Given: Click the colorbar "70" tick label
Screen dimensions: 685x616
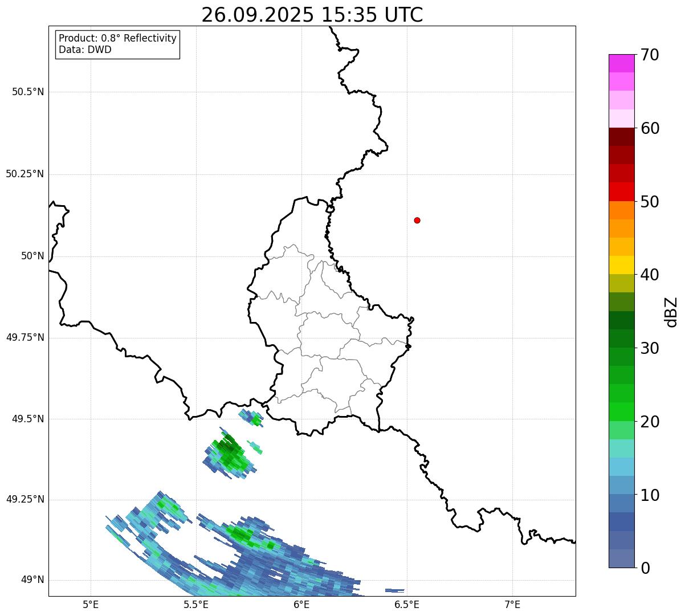Looking at the screenshot, I should pos(650,55).
